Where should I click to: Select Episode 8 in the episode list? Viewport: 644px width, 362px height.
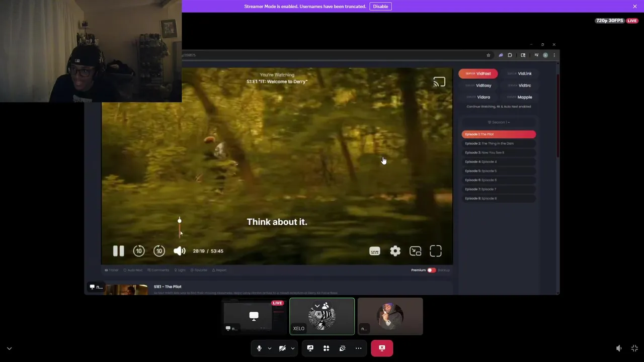pos(499,198)
